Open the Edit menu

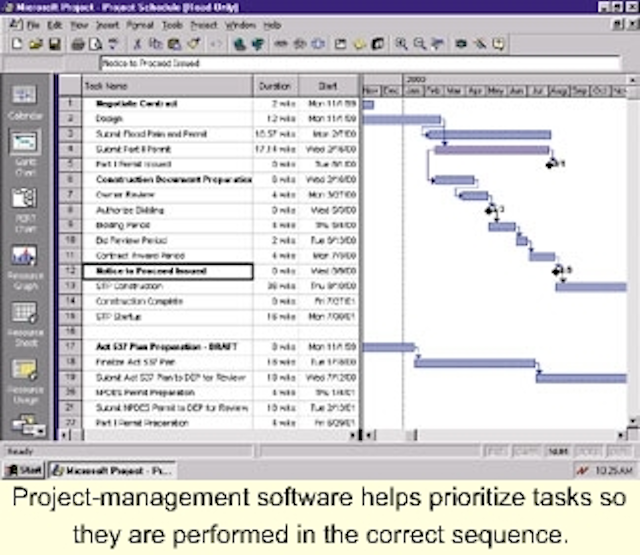click(54, 25)
